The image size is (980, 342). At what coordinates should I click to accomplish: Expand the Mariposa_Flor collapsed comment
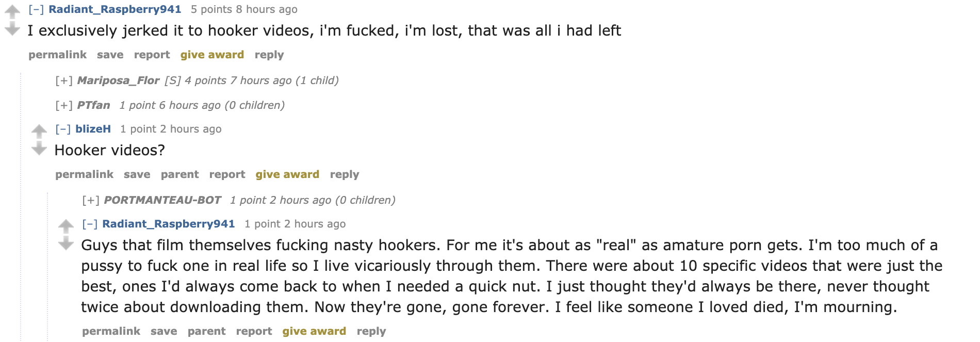point(64,80)
